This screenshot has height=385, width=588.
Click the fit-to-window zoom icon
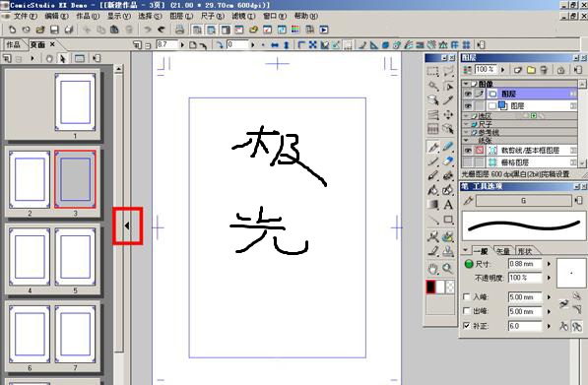point(313,45)
